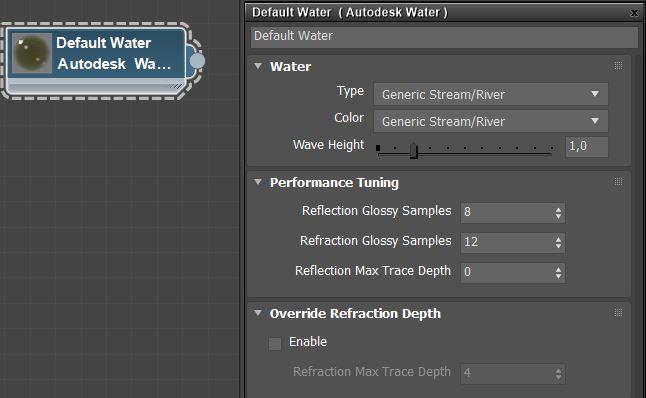The height and width of the screenshot is (398, 646).
Task: Click the Reflection Max Trace Depth label
Action: coord(373,271)
